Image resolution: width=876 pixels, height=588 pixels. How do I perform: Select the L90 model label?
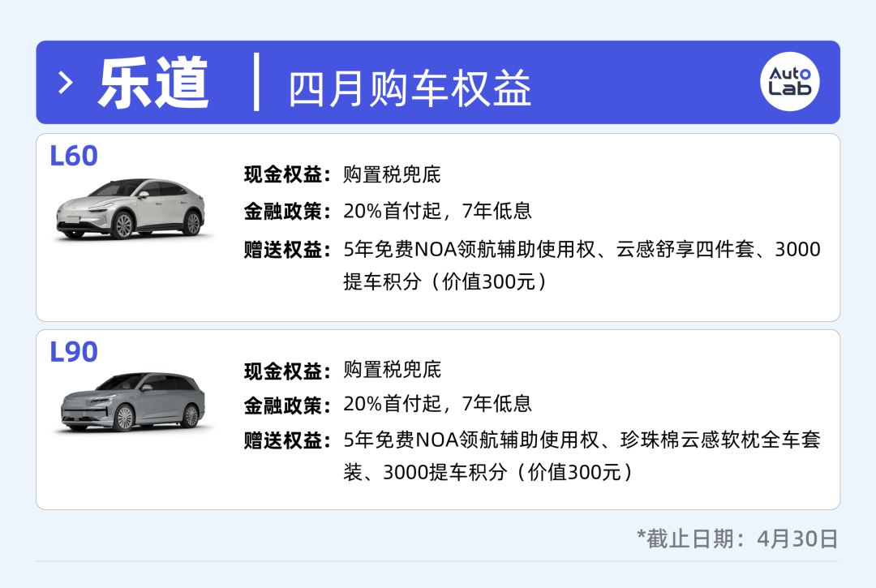74,352
